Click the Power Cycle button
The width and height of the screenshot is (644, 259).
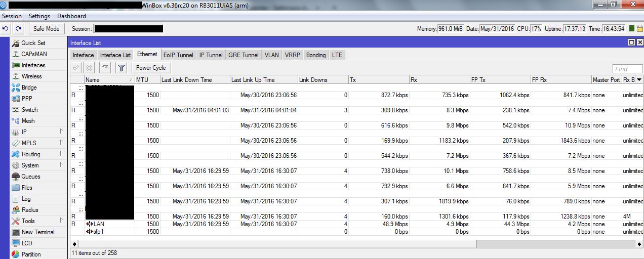click(x=151, y=67)
